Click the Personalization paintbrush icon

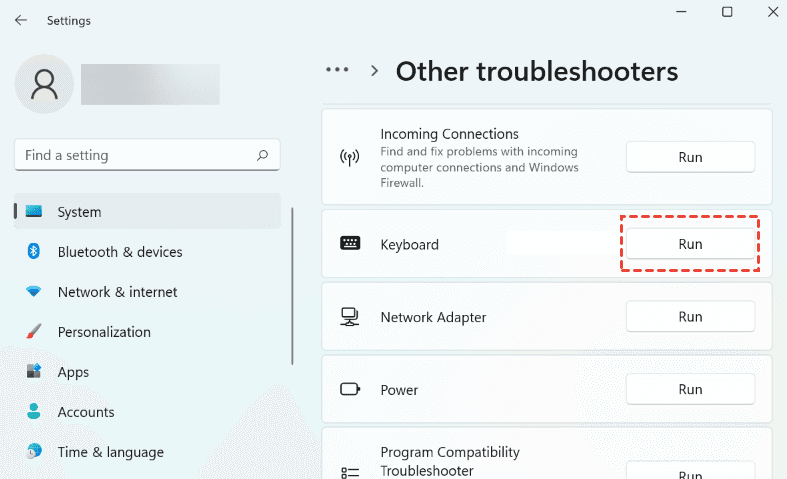pos(34,332)
